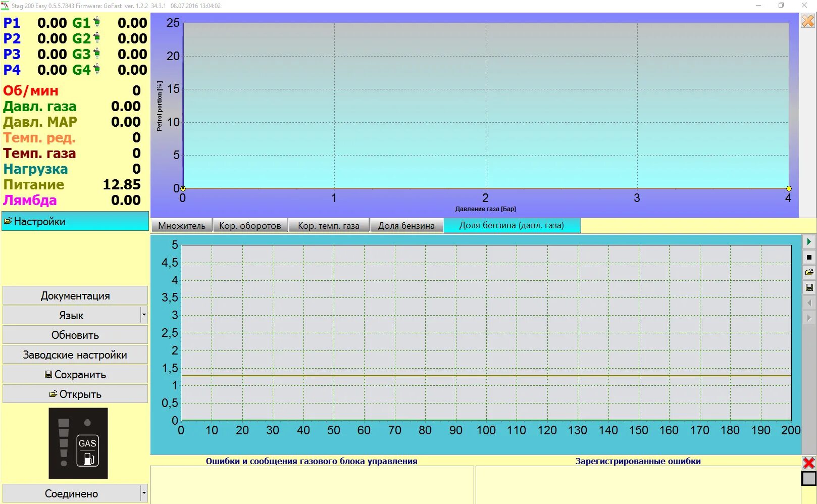Switch to the Кор. оборотов tab
817x504 pixels.
coord(250,226)
